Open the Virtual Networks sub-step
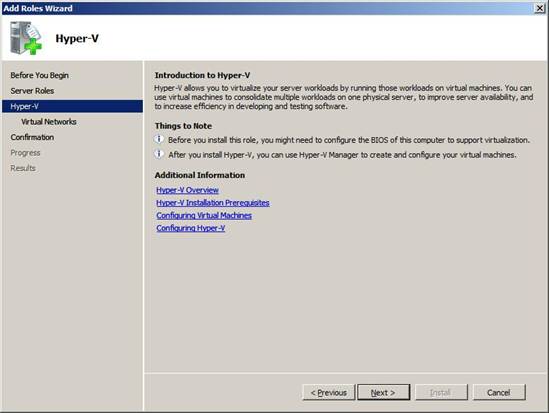 49,121
